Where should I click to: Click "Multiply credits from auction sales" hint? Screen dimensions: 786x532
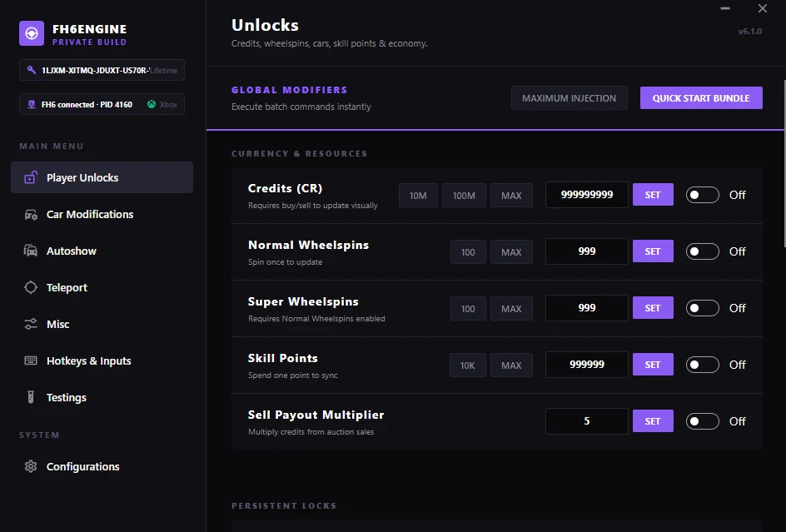(311, 432)
